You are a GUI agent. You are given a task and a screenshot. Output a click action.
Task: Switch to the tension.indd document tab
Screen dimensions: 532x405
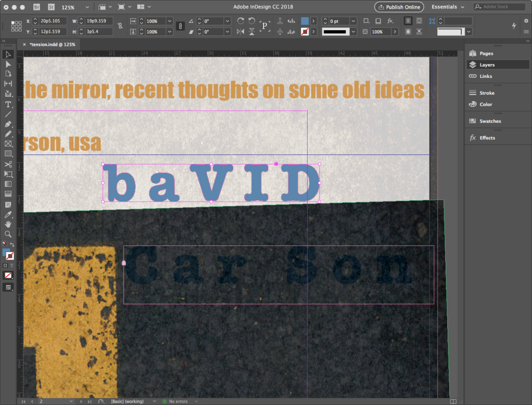[52, 45]
